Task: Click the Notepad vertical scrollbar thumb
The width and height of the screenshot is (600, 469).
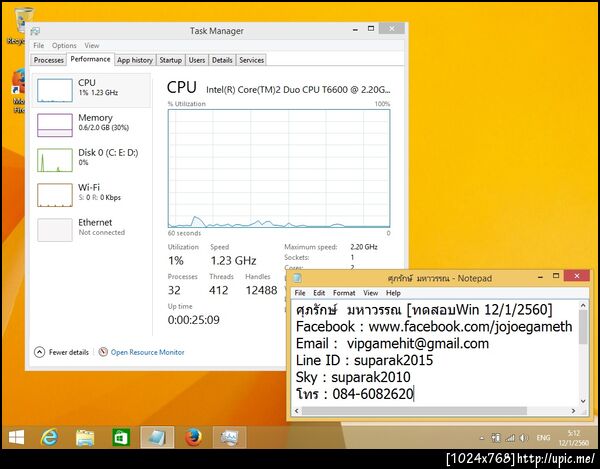Action: point(583,327)
